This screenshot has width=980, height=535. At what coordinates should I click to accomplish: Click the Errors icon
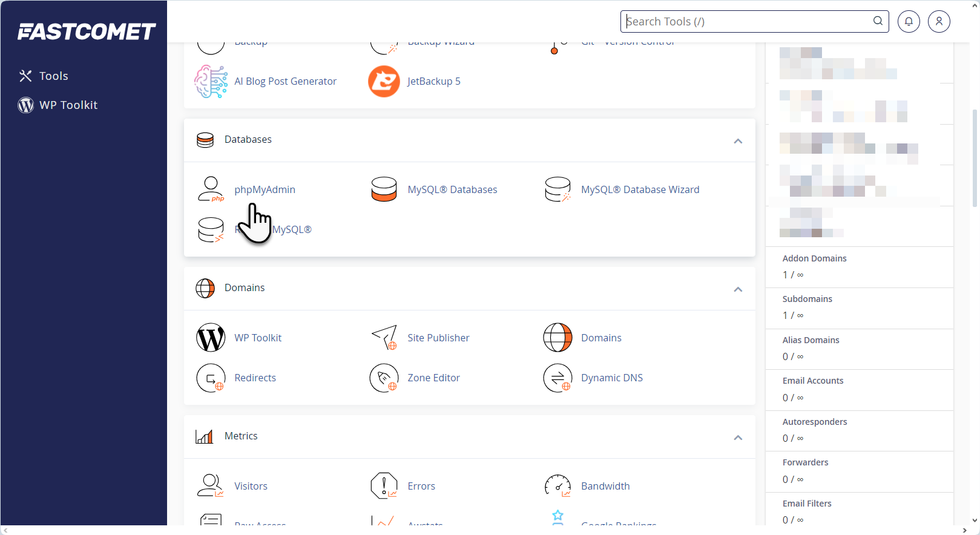(384, 486)
